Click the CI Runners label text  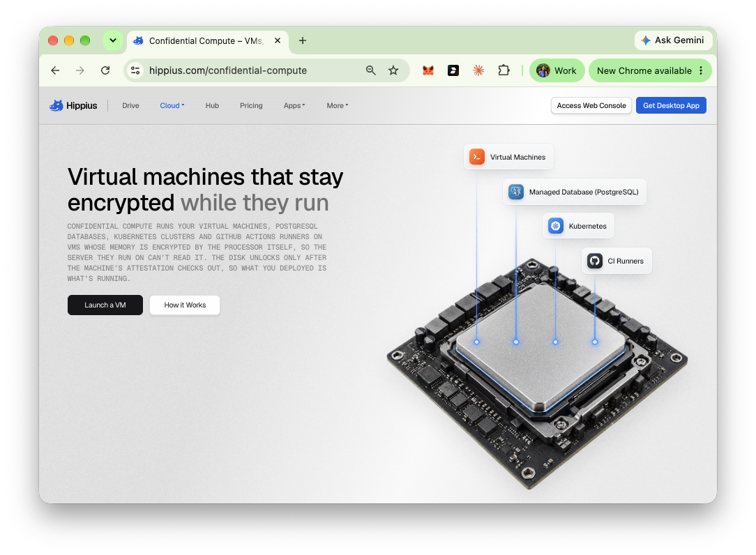pos(626,261)
